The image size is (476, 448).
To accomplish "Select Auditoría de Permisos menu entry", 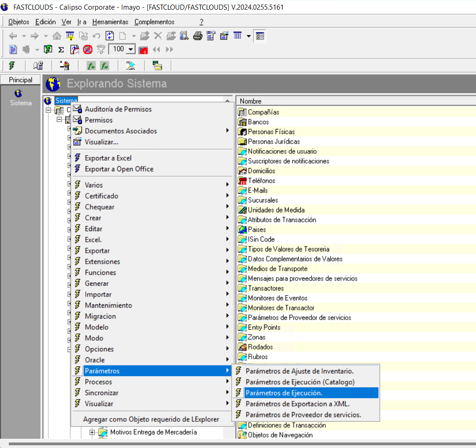I will [152, 109].
